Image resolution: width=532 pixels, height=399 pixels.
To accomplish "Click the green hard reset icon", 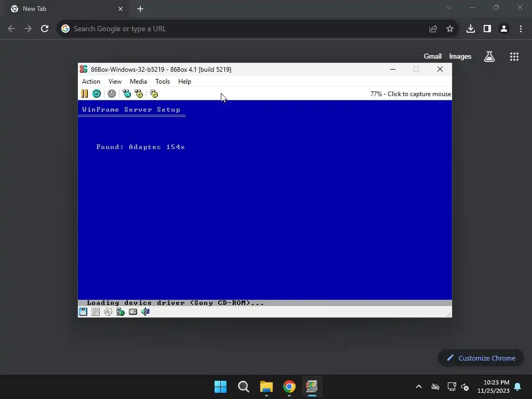I will [97, 94].
